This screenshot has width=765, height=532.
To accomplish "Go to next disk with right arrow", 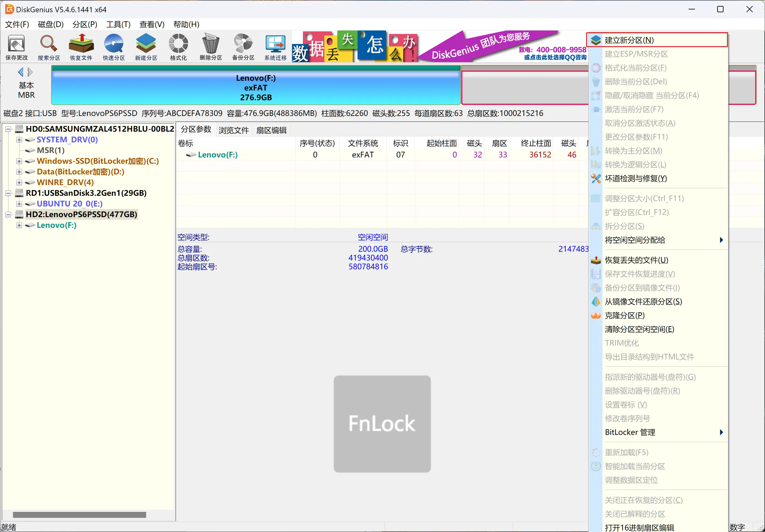I will [x=30, y=72].
